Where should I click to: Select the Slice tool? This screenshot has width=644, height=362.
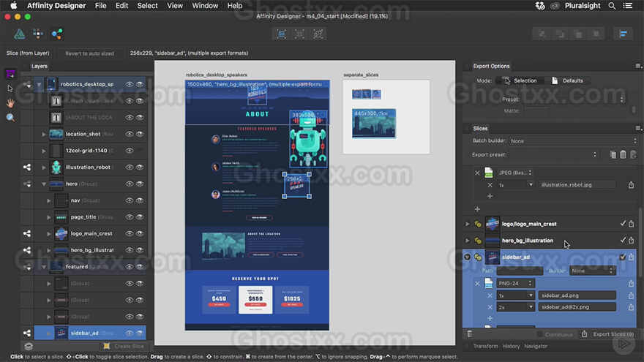10,75
